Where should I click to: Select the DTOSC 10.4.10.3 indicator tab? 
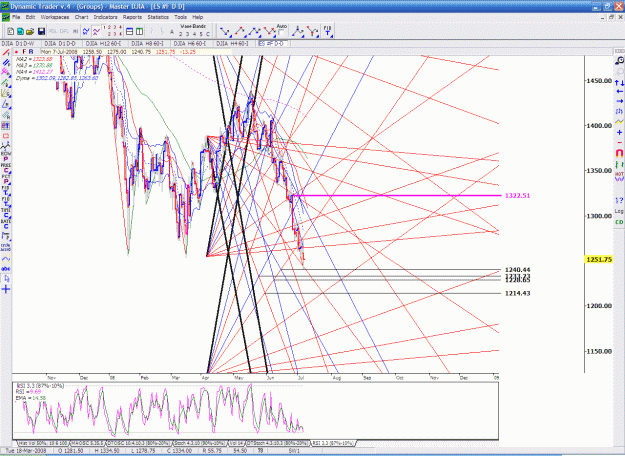[139, 443]
